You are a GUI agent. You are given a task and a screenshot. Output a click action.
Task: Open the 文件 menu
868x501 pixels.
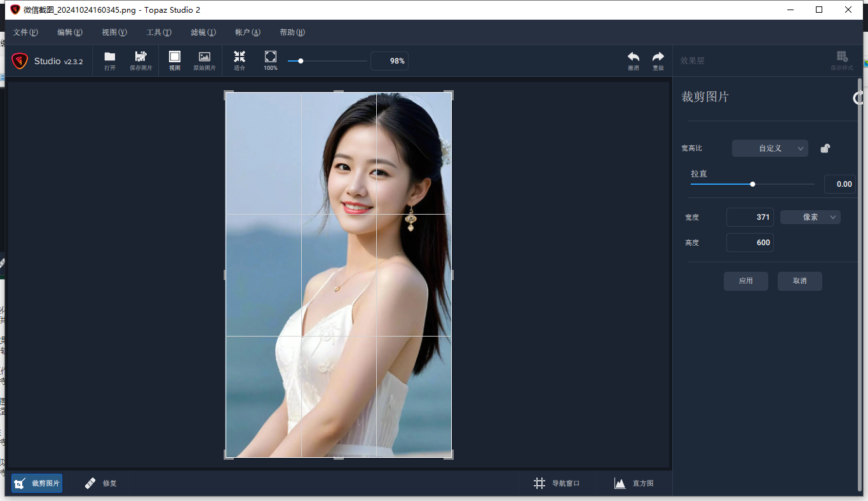[25, 32]
